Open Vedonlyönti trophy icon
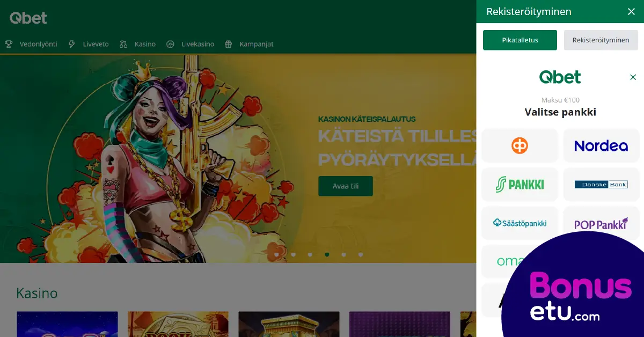 (x=9, y=44)
